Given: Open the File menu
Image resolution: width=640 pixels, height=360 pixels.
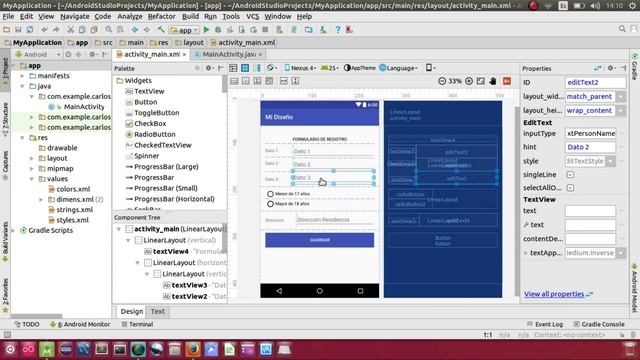Looking at the screenshot, I should pos(8,16).
